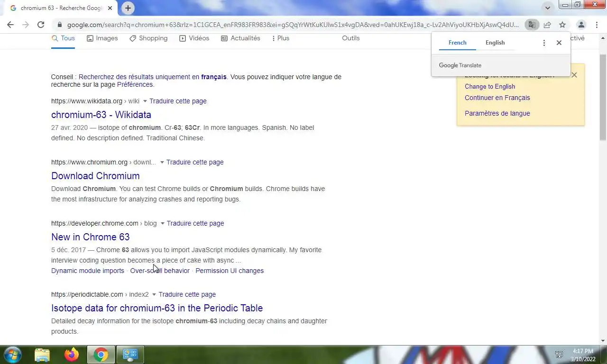
Task: Click Traduire cette page for developer.chrome.com result
Action: pyautogui.click(x=195, y=223)
